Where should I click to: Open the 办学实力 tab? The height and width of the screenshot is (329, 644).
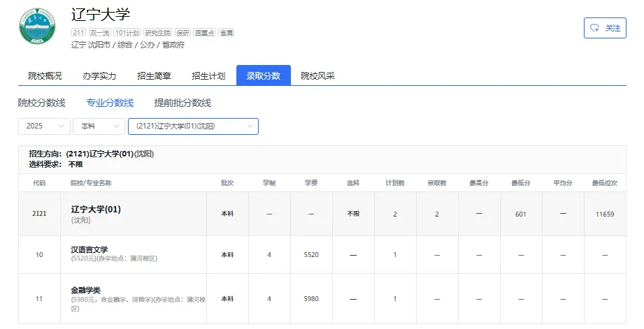99,76
